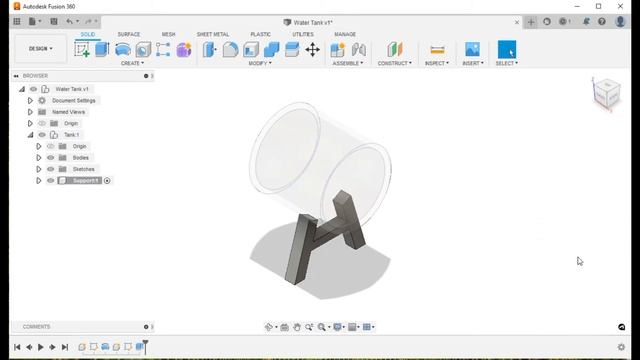Select the Combine tool icon
The width and height of the screenshot is (640, 360).
click(271, 49)
